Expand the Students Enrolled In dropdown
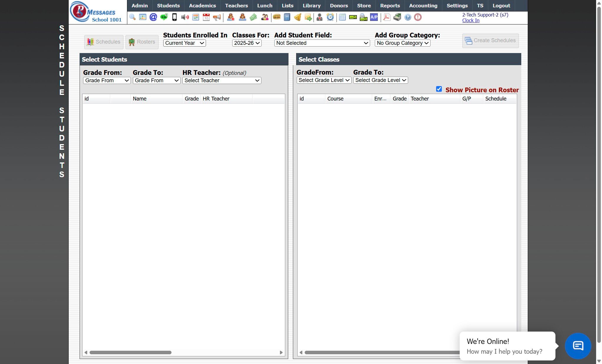This screenshot has height=364, width=602. coord(184,43)
